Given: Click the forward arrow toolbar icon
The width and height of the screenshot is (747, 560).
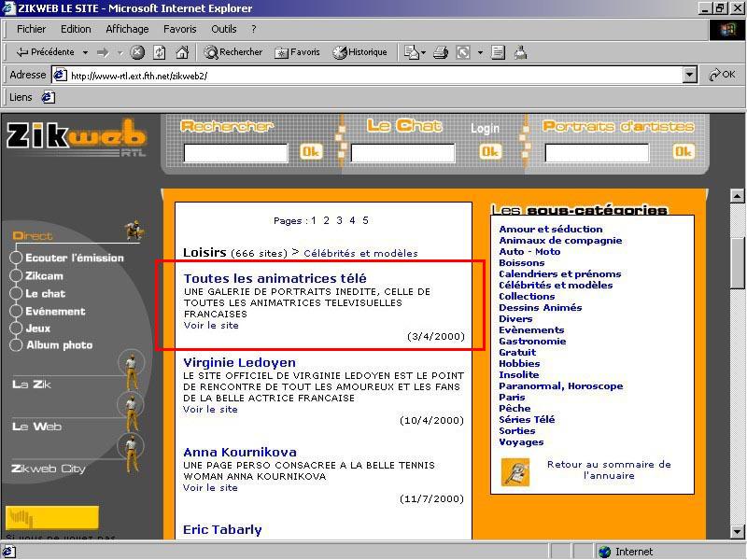Looking at the screenshot, I should (103, 52).
